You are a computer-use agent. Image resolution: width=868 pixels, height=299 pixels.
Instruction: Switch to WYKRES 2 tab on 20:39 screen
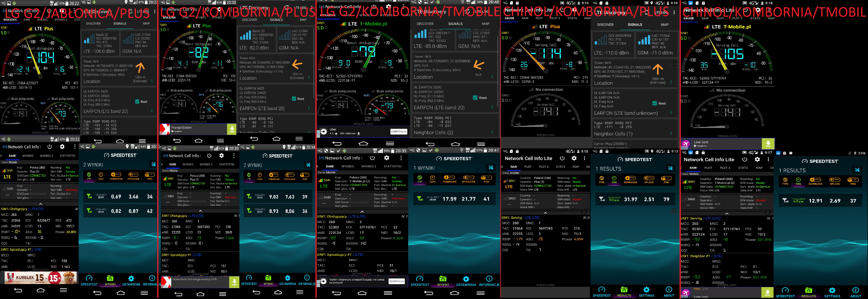[369, 166]
